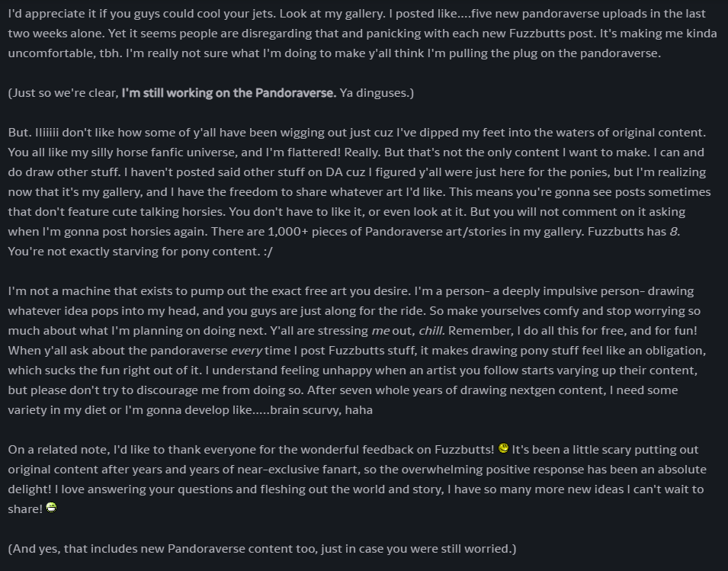The image size is (728, 571).
Task: Click the bold "I'm still working on the Pandoraverse." text
Action: 229,93
